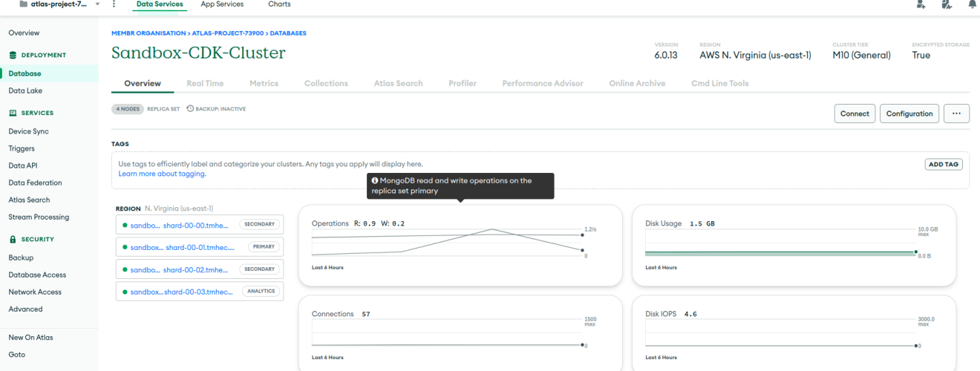This screenshot has height=371, width=980.
Task: Open Data Lake in sidebar
Action: (25, 91)
